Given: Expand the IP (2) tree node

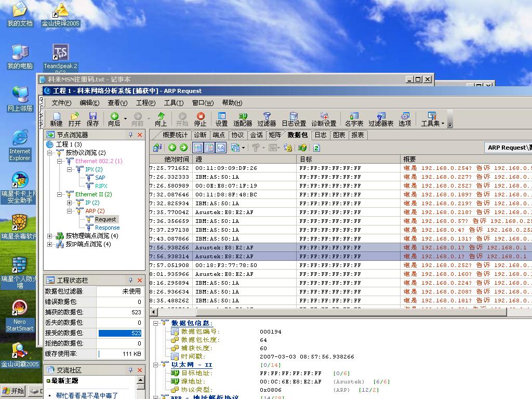Looking at the screenshot, I should pyautogui.click(x=70, y=203).
